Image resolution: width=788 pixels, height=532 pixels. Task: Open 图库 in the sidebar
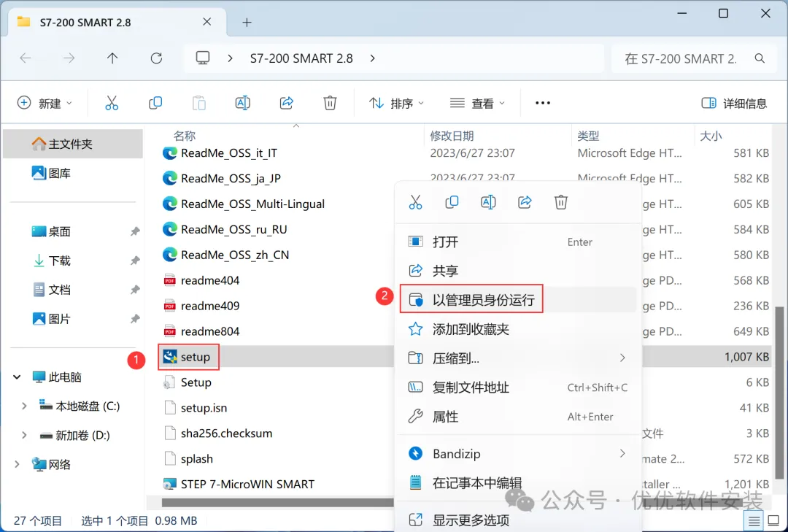click(x=73, y=173)
